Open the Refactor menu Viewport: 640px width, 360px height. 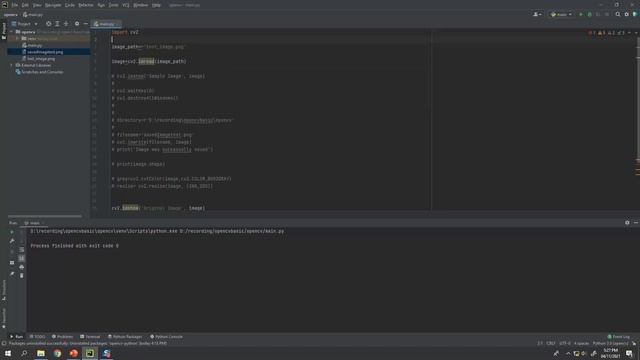86,5
